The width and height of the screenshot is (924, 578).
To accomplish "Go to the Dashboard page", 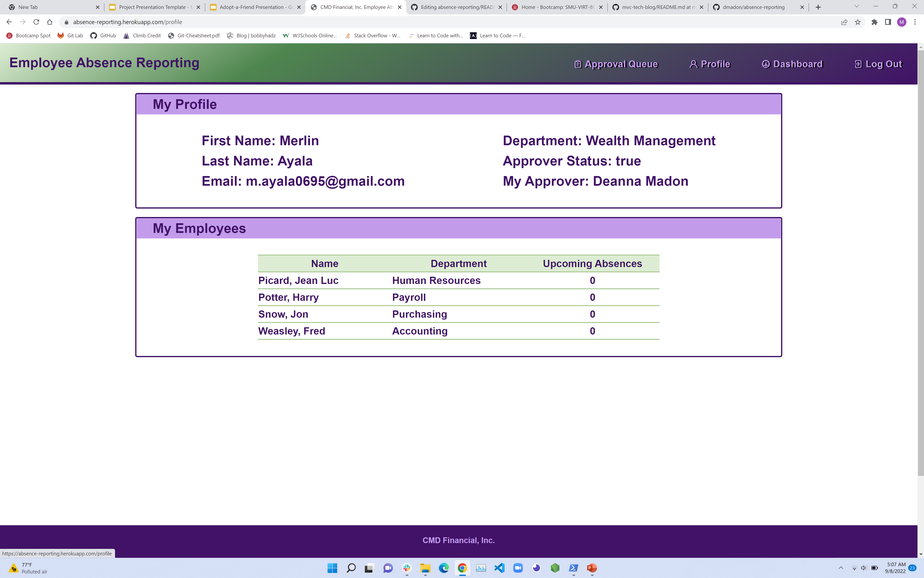I will coord(792,64).
